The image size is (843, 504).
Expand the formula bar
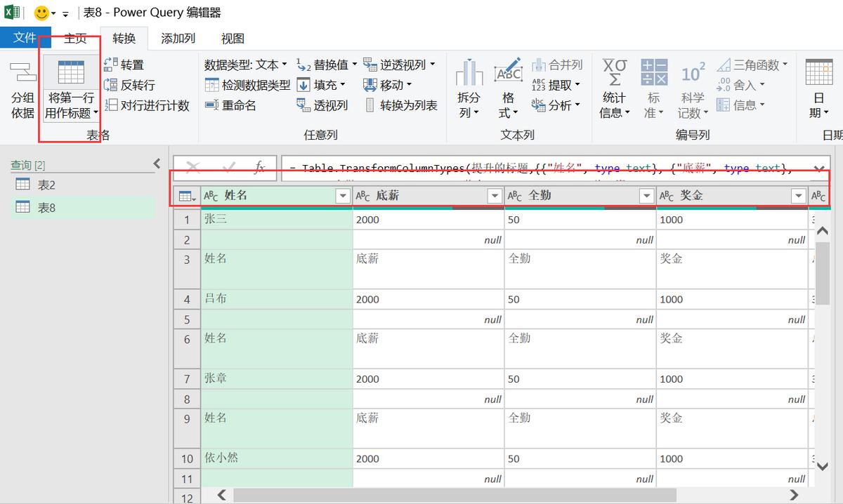click(818, 168)
